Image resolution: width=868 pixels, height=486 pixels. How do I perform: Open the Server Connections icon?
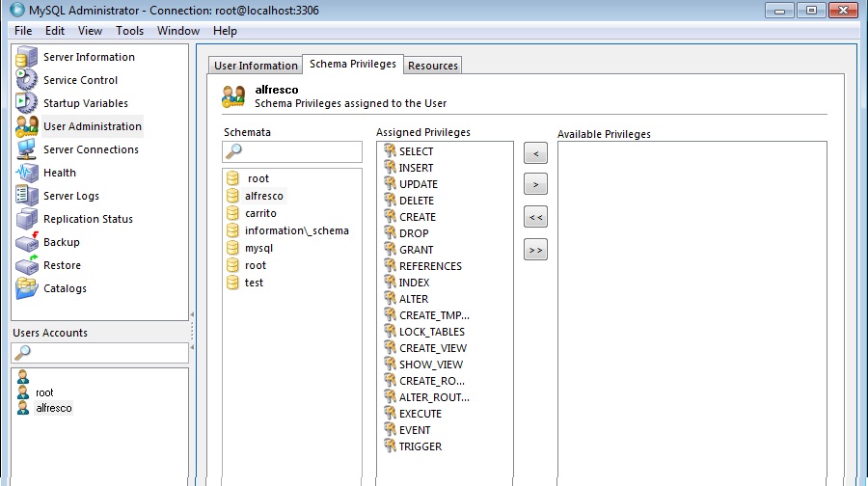(26, 149)
